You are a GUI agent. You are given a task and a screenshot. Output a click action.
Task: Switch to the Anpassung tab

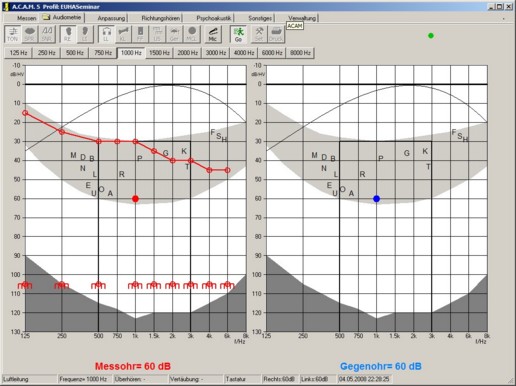click(x=111, y=18)
